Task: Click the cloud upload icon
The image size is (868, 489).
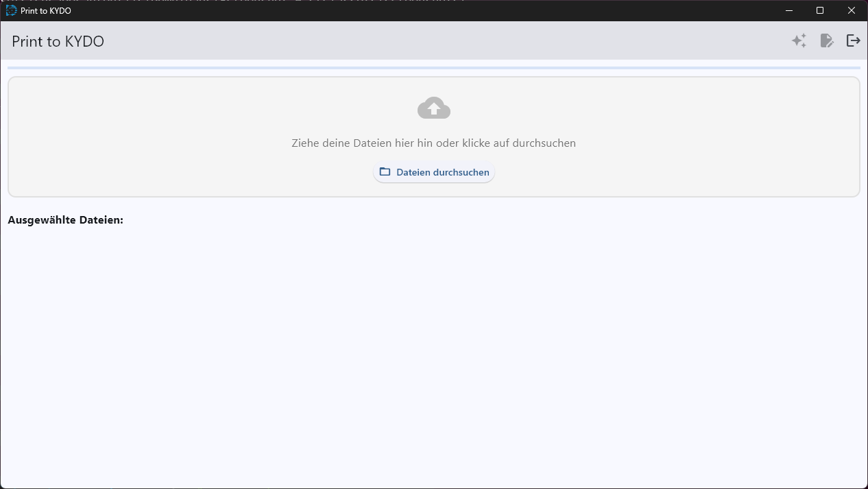Action: coord(434,108)
